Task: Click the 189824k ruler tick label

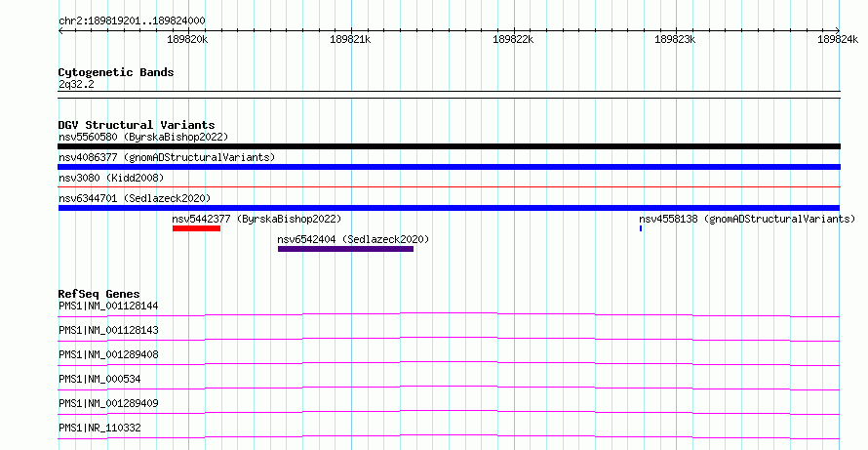Action: point(838,39)
